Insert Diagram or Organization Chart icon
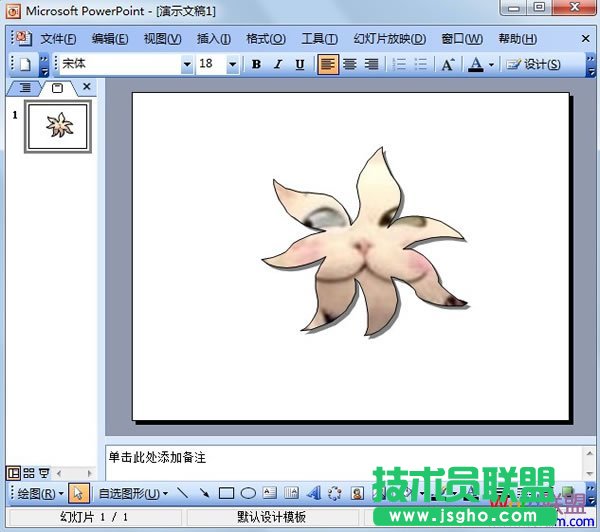 pos(335,493)
